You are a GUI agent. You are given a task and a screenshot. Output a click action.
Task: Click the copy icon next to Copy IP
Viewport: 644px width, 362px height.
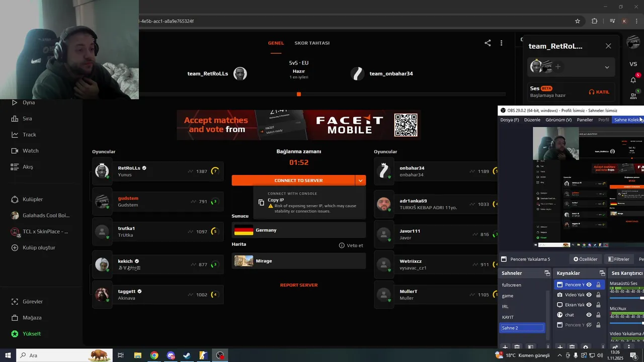(x=261, y=203)
